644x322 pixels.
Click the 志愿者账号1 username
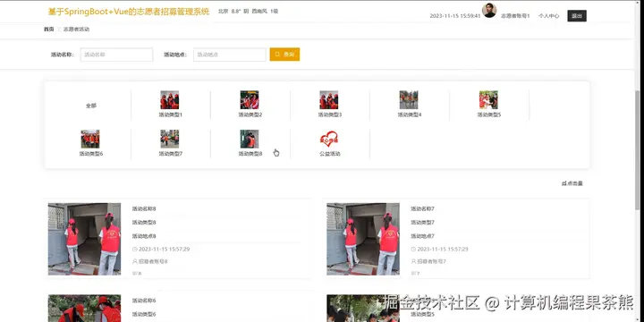tap(515, 16)
